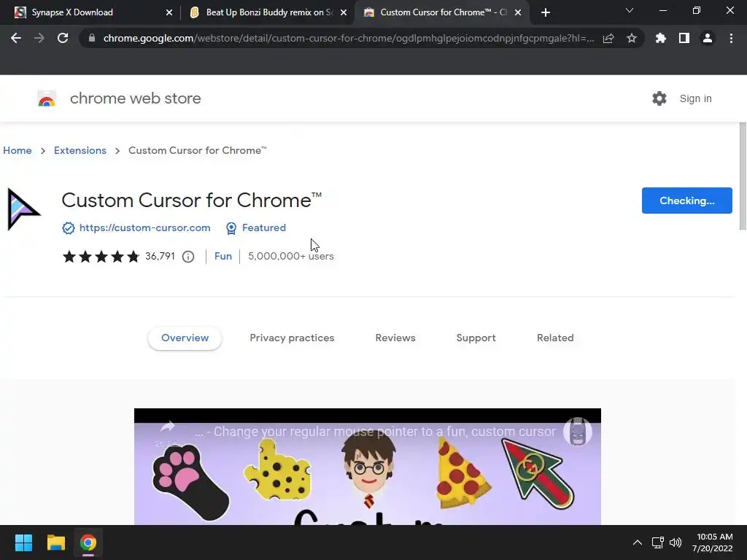The height and width of the screenshot is (560, 747).
Task: Open the Extensions puzzle menu
Action: 661,38
